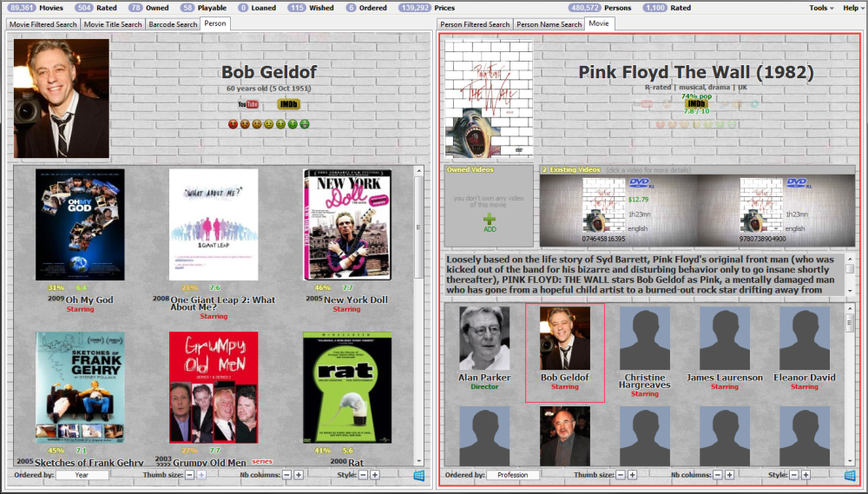Image resolution: width=868 pixels, height=494 pixels.
Task: Open the Tools dropdown menu
Action: pyautogui.click(x=821, y=8)
